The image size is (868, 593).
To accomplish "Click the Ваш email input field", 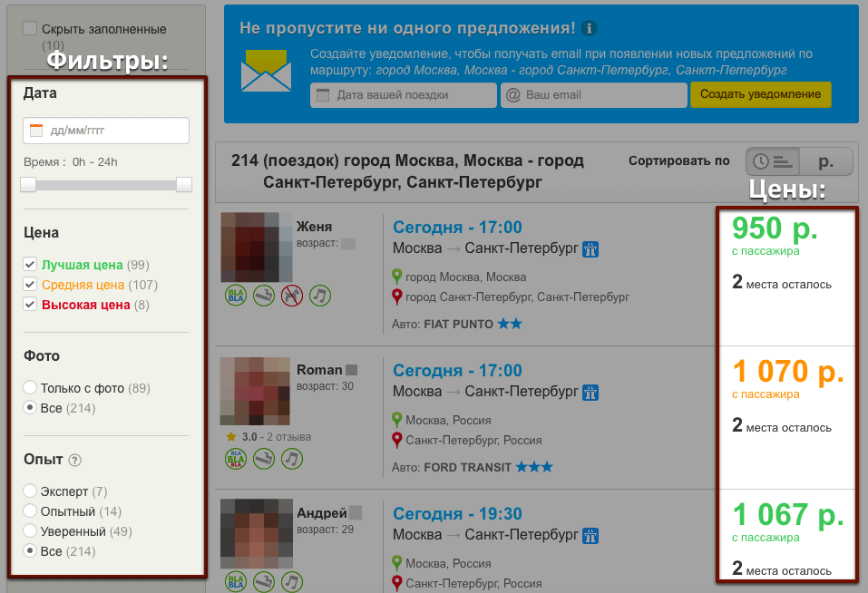I will [594, 94].
